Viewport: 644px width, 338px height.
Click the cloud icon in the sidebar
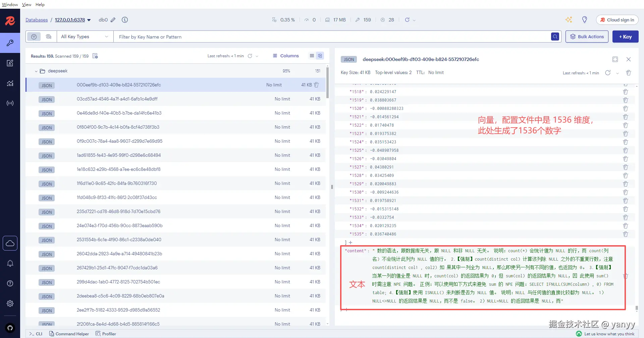point(10,243)
